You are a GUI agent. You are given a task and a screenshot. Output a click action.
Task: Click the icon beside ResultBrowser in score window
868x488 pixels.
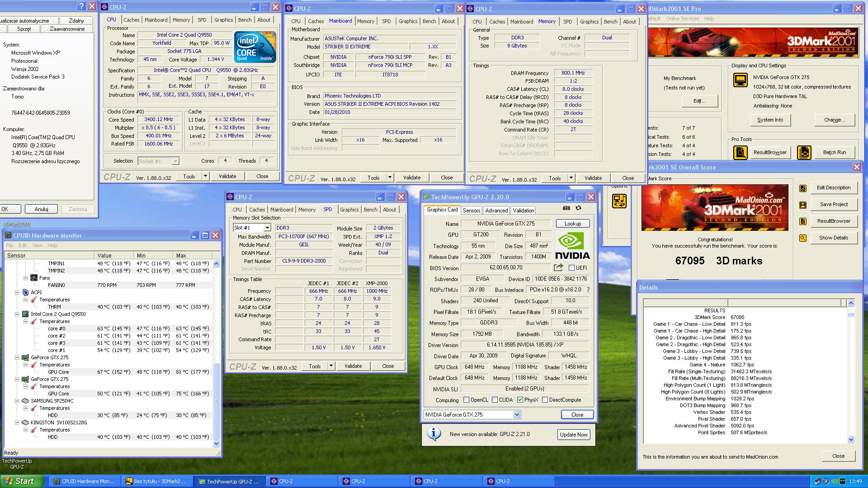803,221
